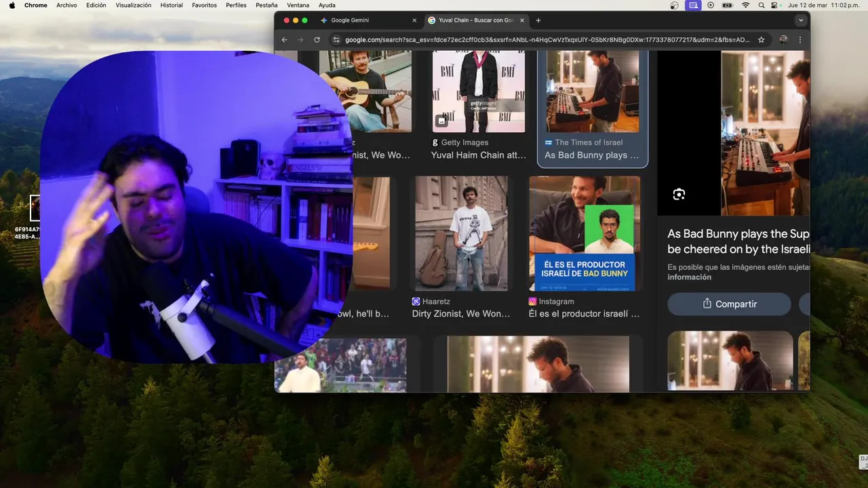Go back with the Chrome back arrow

click(285, 40)
